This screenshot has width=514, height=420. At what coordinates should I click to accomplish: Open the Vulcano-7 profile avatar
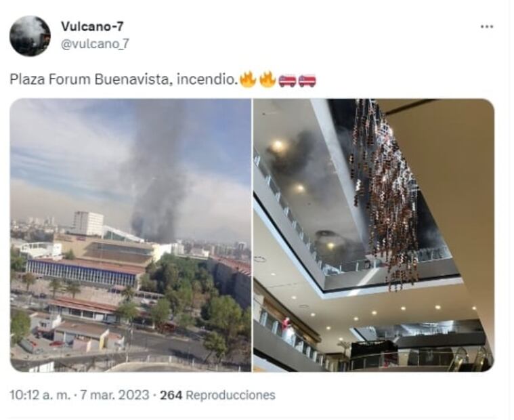30,36
